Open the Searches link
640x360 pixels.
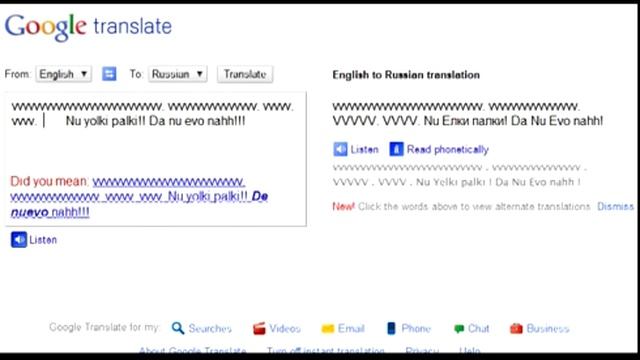point(210,329)
